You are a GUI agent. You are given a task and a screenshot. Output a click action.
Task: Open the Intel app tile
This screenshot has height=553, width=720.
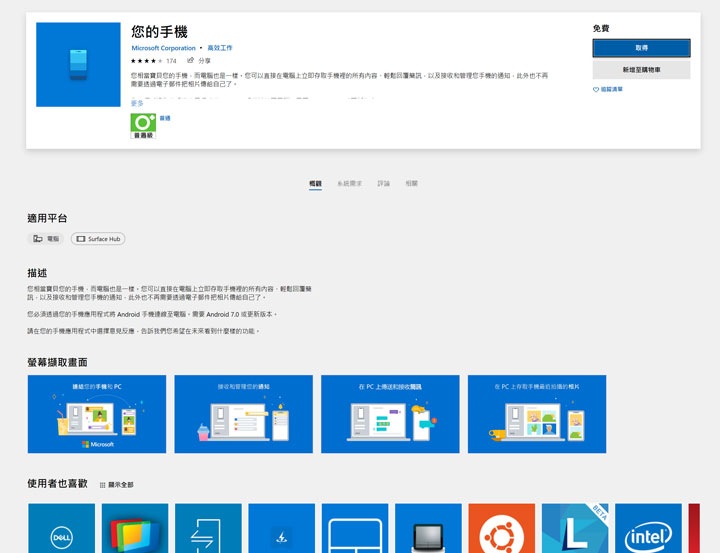click(x=648, y=528)
